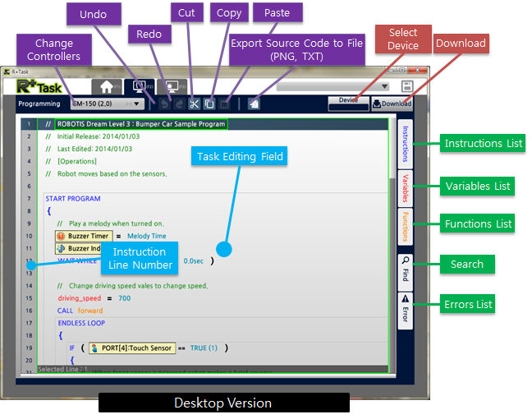
Task: Click the R+Task title bar icon
Action: (x=7, y=71)
